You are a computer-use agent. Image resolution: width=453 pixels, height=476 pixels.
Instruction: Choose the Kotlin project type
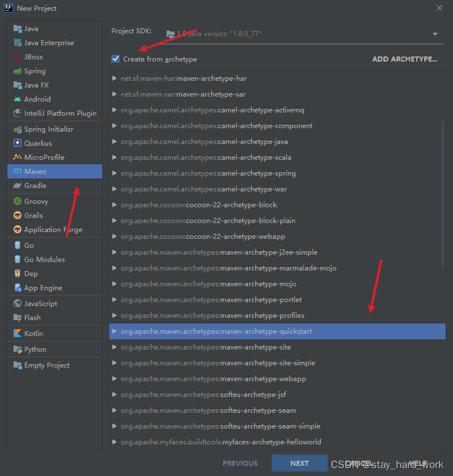click(x=55, y=334)
